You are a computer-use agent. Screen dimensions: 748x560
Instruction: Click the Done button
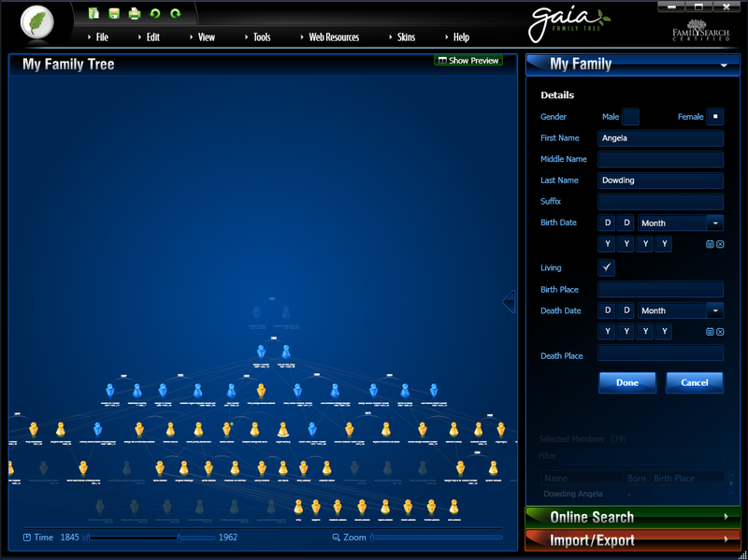627,382
